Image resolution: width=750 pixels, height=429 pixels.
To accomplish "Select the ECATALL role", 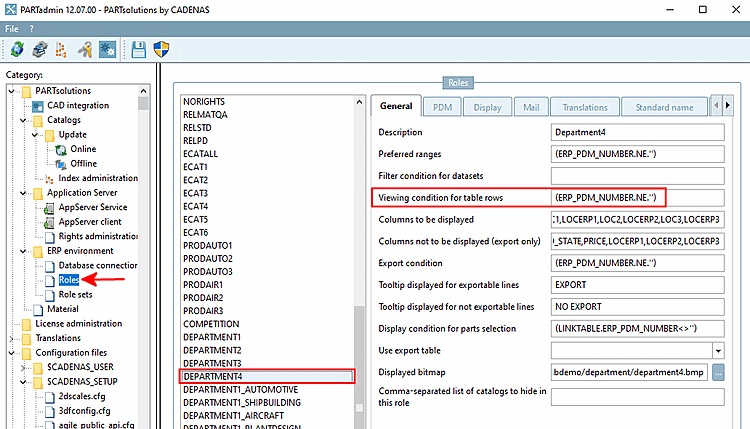I will [x=200, y=154].
